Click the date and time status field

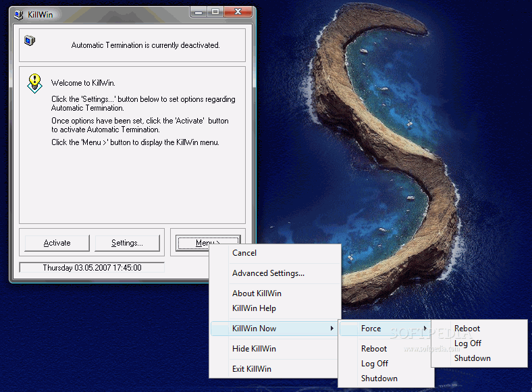[92, 268]
